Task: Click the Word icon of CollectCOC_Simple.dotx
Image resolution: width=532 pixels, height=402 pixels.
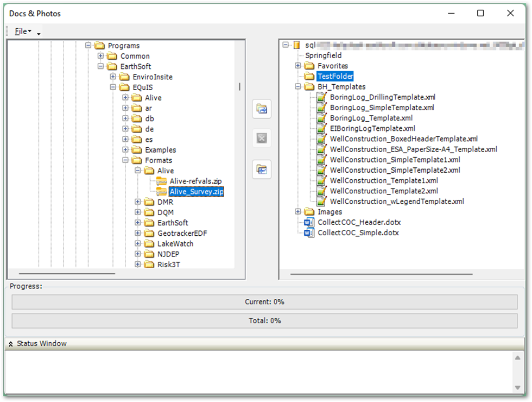Action: pyautogui.click(x=309, y=233)
